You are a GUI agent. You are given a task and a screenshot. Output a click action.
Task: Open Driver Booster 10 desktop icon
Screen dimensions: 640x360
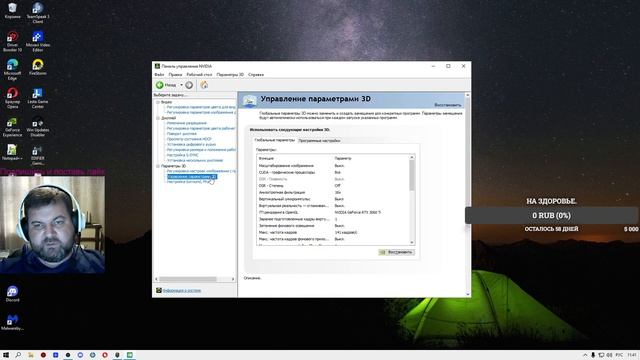click(x=12, y=41)
